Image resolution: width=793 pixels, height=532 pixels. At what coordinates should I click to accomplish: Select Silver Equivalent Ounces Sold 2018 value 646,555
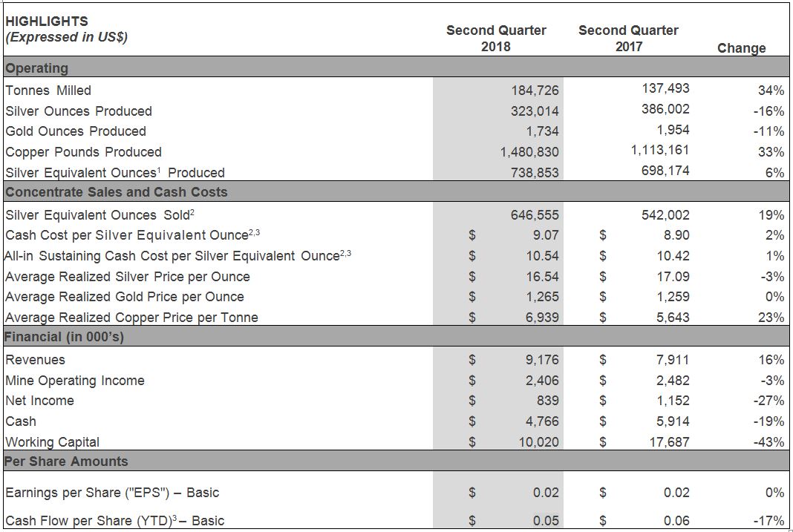point(535,215)
